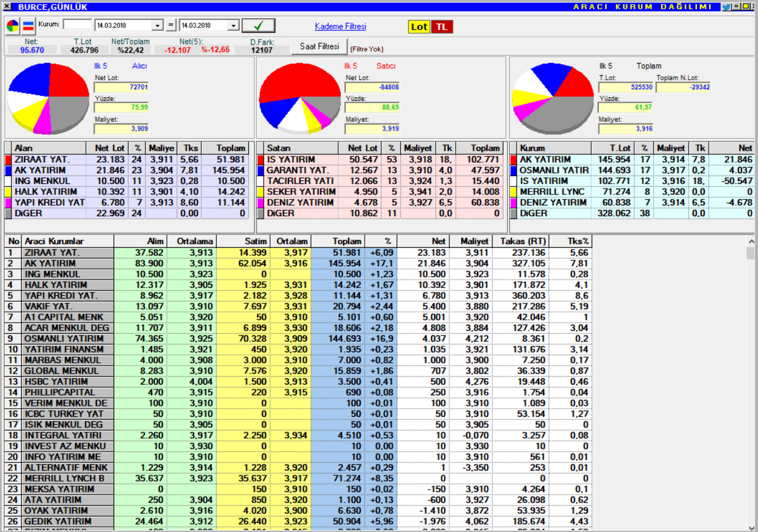Screen dimensions: 758x532
Task: Click ACAR MENKUL DEG row
Action: 298,328
